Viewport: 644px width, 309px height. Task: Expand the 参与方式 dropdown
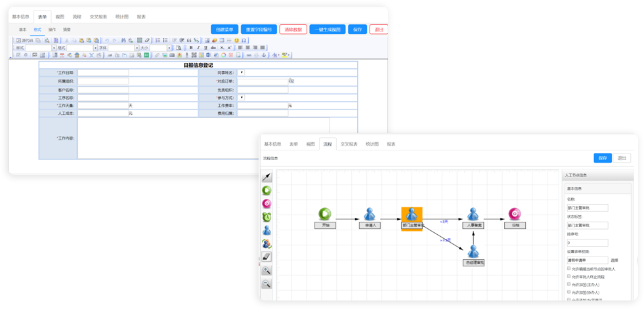pos(241,97)
